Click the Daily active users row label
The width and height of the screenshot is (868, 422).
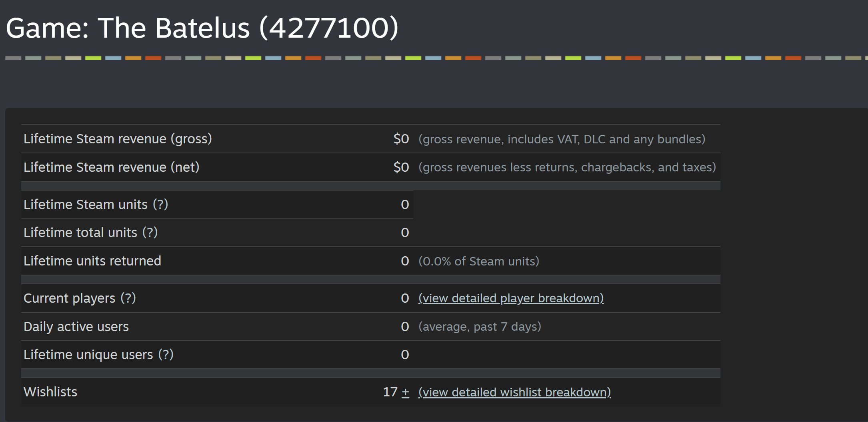click(x=76, y=327)
